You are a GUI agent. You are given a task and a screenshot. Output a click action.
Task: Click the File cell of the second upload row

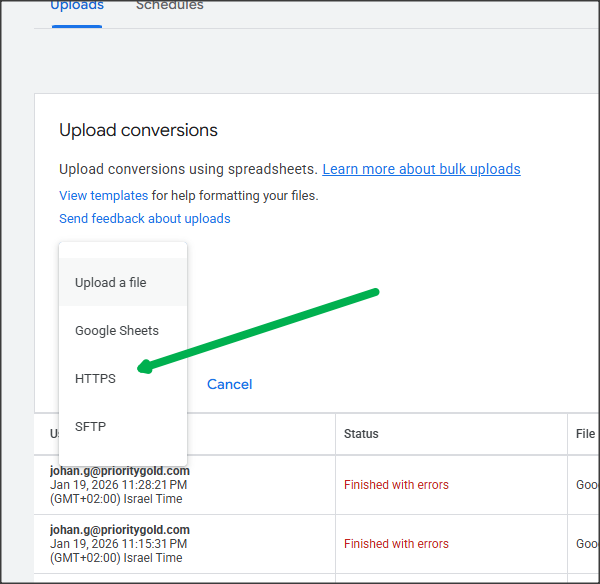pos(586,543)
